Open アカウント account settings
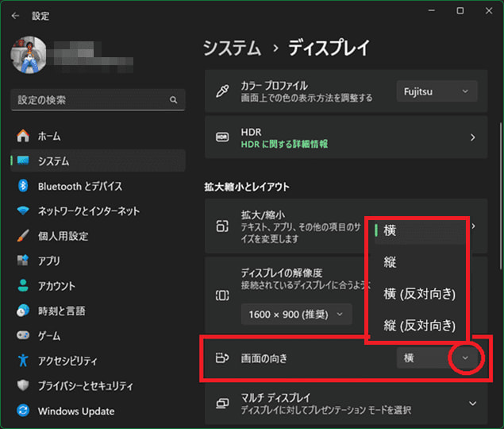Image resolution: width=504 pixels, height=429 pixels. 56,286
